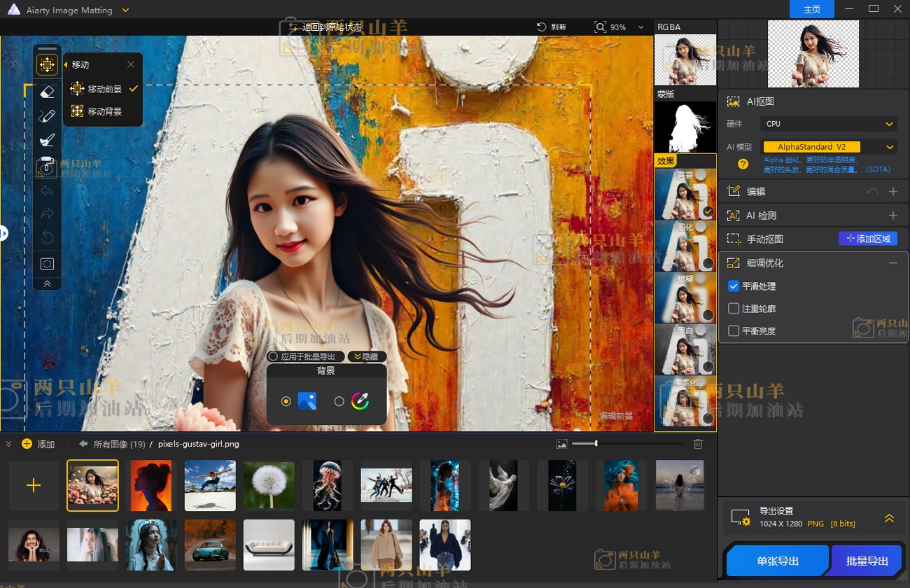Viewport: 910px width, 588px height.
Task: Select the color picker background radio button
Action: [x=339, y=401]
